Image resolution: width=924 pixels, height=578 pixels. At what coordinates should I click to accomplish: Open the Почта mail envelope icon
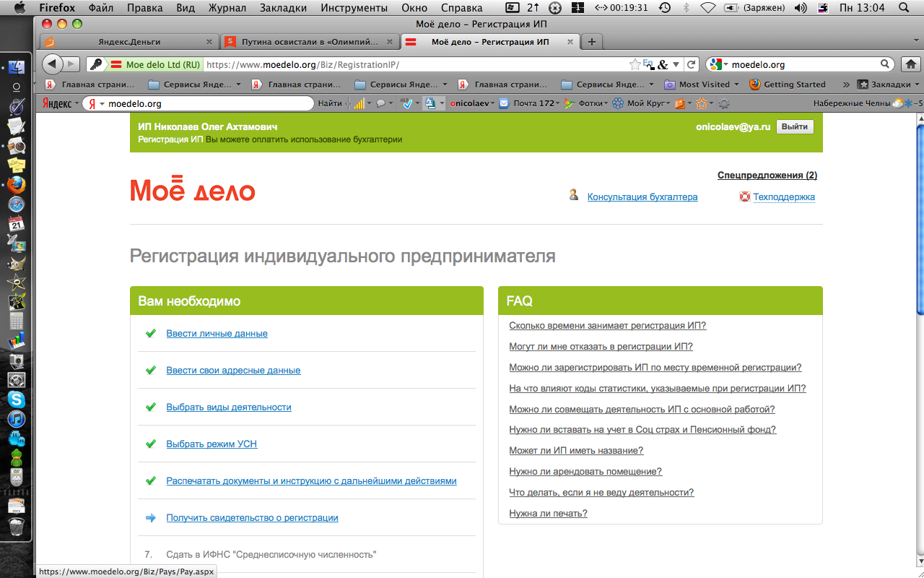[x=504, y=103]
